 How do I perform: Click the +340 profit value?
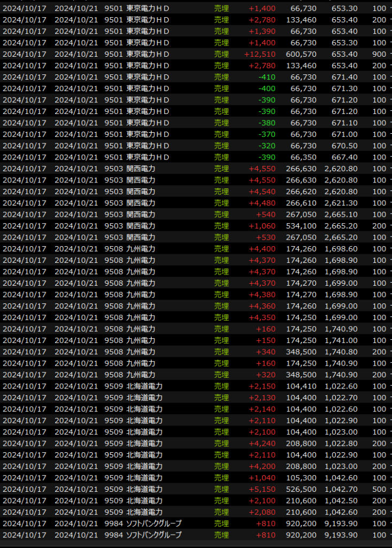coord(266,352)
